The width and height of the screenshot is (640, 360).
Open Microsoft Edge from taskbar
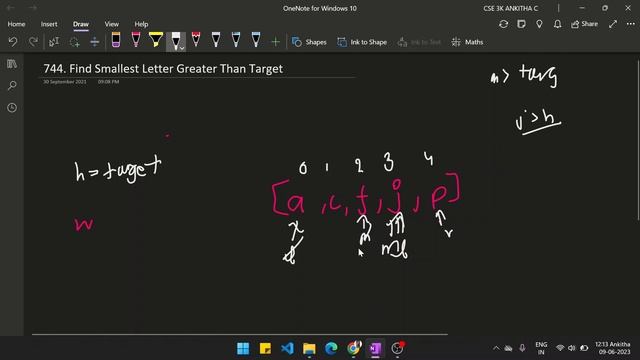pos(331,349)
